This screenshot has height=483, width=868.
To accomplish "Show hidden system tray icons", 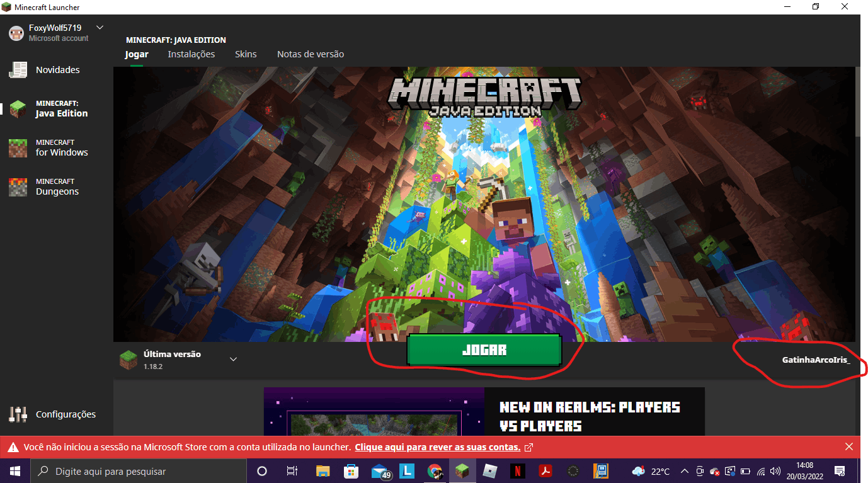I will 685,471.
